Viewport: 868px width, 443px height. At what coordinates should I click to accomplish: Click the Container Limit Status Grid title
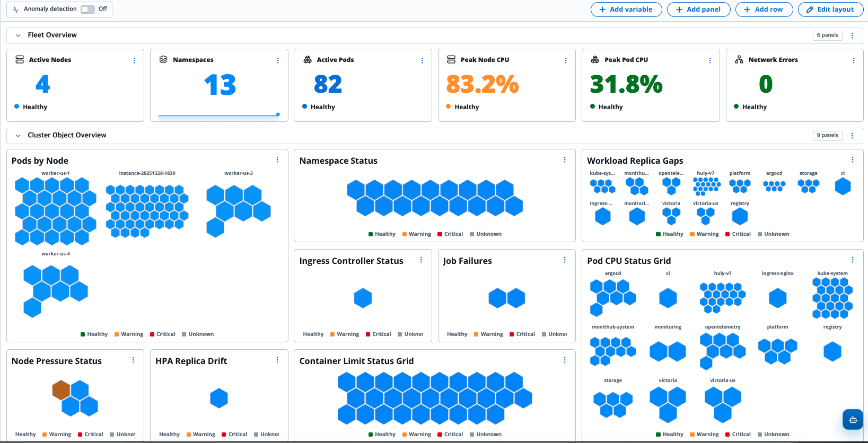coord(356,361)
